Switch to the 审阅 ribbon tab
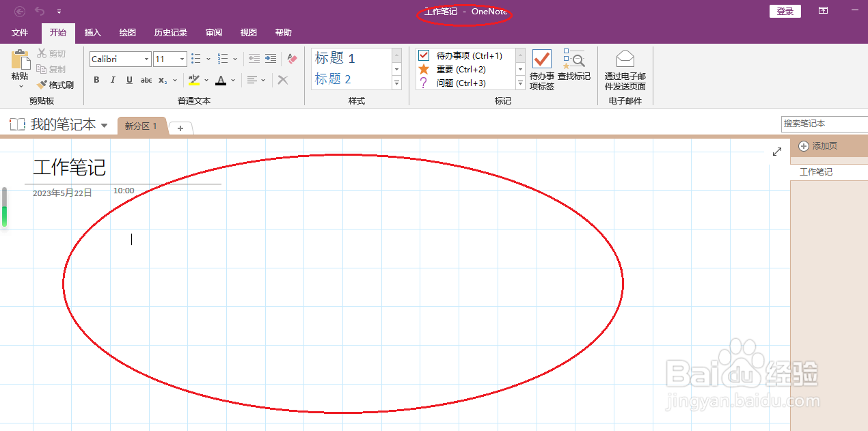Screen dimensions: 868x431 tap(214, 32)
